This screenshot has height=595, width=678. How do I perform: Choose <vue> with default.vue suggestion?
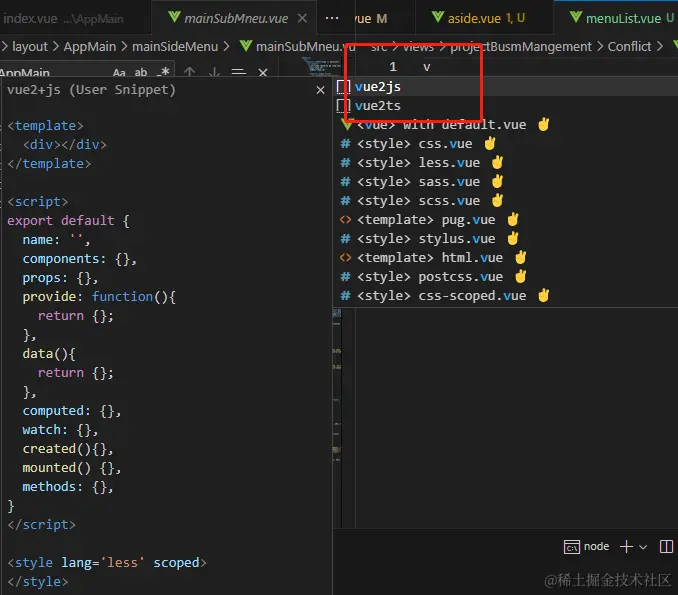507,125
